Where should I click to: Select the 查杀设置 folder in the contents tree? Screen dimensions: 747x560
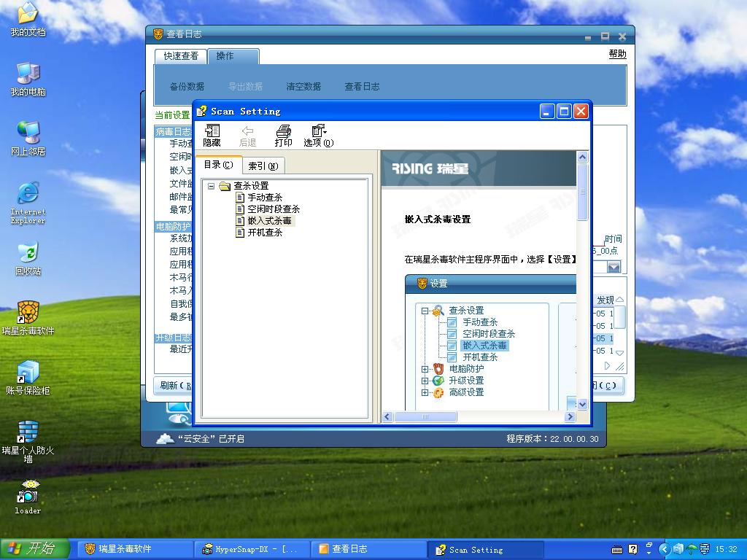pos(244,186)
